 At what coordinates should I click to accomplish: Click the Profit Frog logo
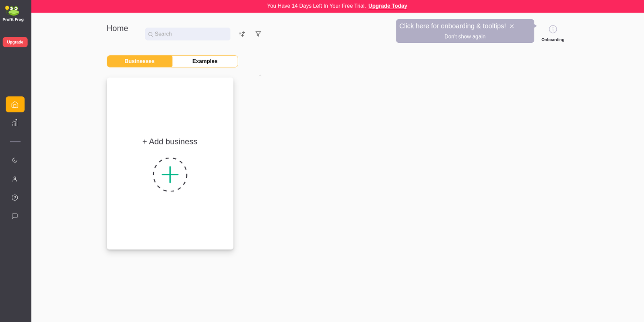[13, 13]
